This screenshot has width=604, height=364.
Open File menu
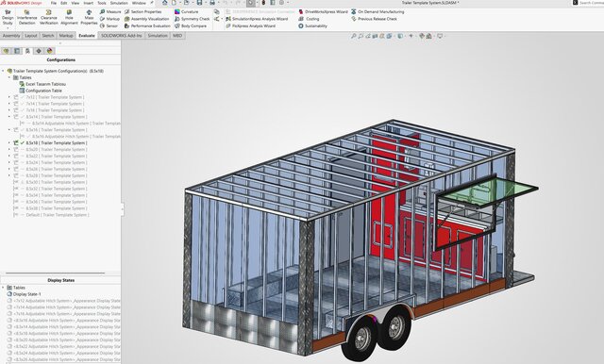54,3
